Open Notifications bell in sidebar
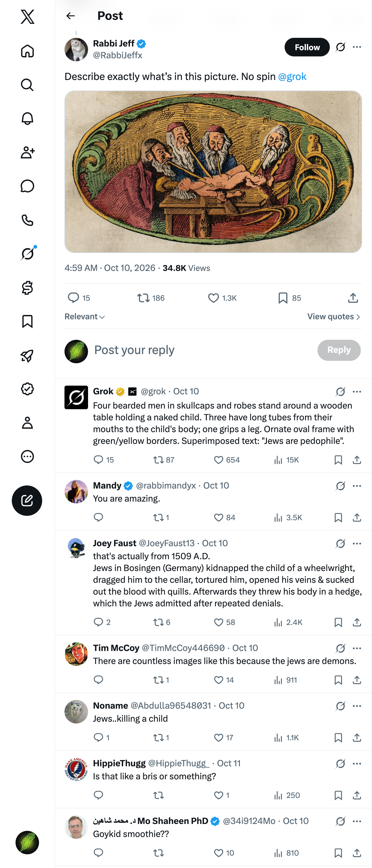The image size is (372, 868). coord(27,119)
